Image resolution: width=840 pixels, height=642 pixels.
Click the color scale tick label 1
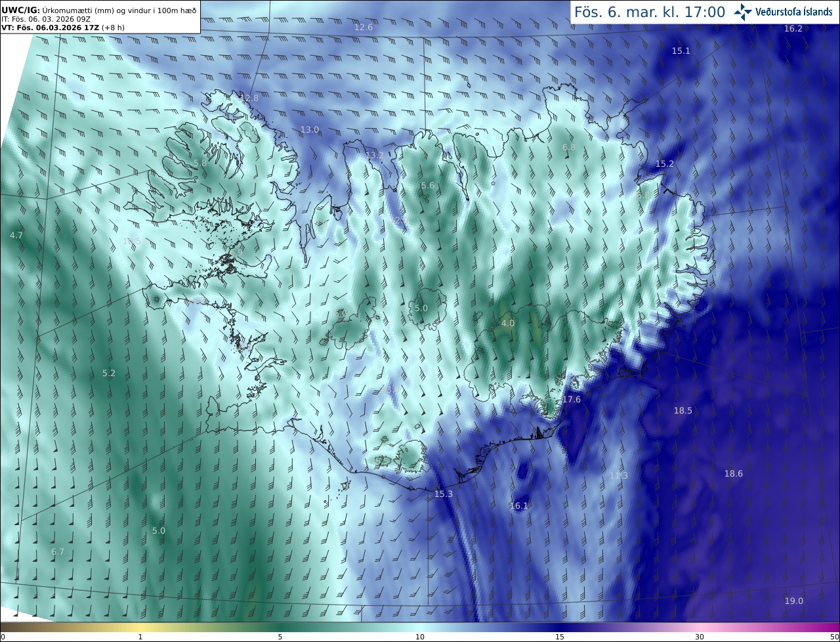140,637
